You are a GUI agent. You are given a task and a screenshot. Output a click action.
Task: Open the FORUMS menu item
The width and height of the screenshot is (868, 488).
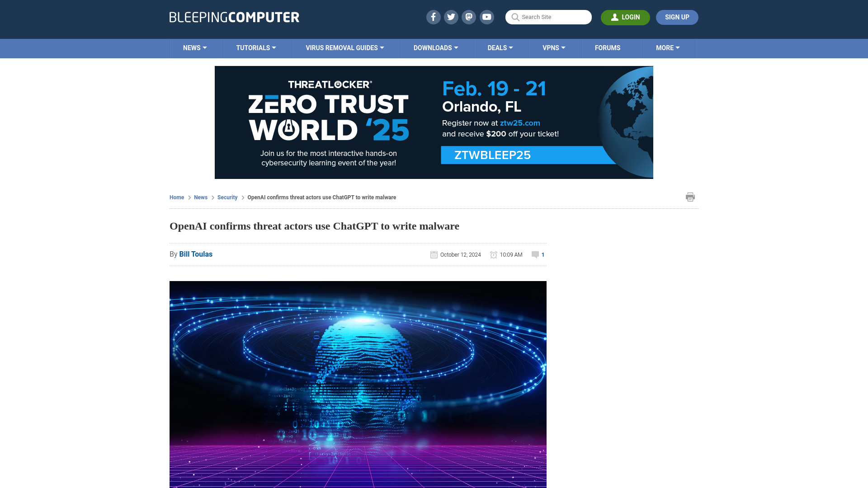pyautogui.click(x=608, y=47)
